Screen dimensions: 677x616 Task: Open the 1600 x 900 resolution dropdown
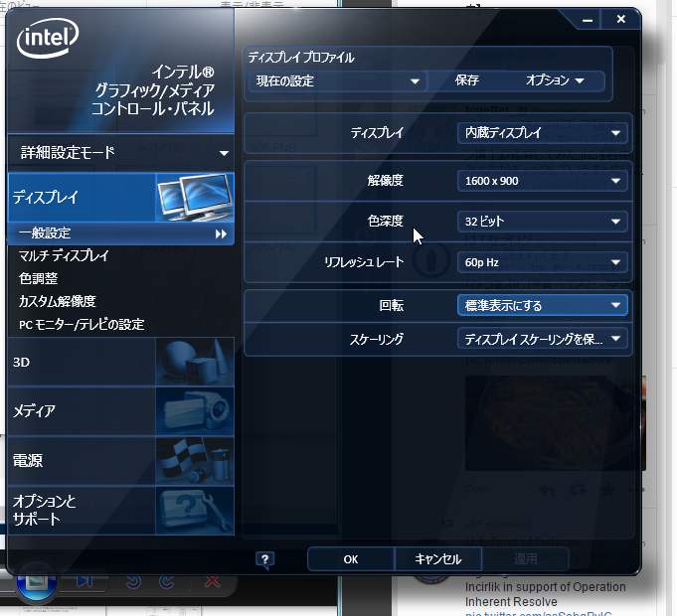point(542,181)
